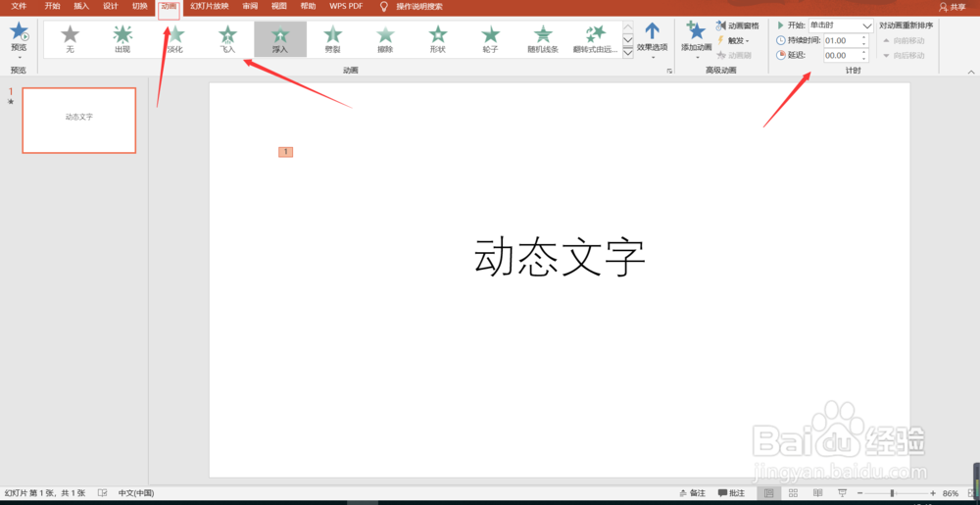Apply the 飞入 fly-in animation
Viewport: 980px width, 505px height.
pos(228,39)
